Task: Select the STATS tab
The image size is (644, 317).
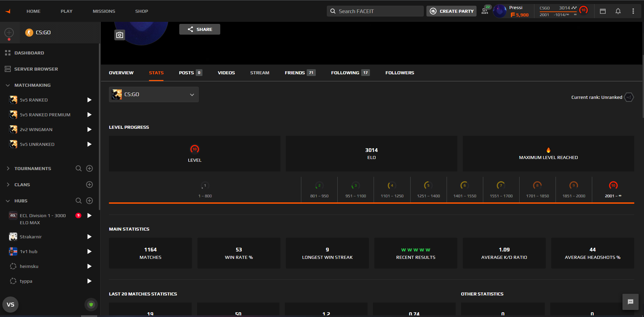Action: pos(156,73)
